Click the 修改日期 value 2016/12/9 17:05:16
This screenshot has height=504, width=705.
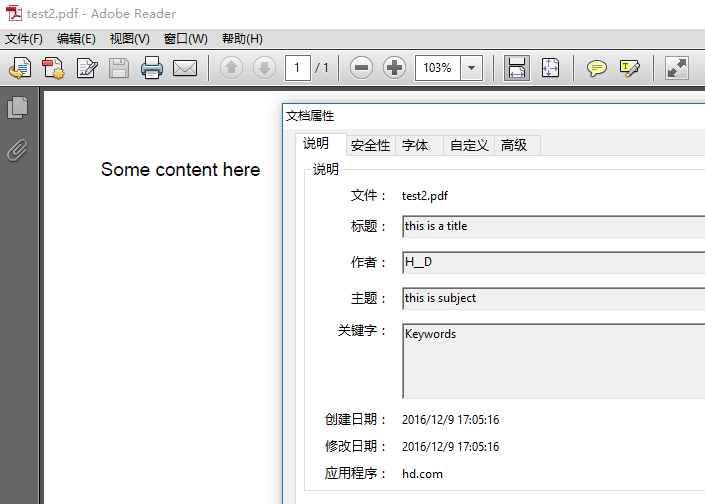[451, 446]
